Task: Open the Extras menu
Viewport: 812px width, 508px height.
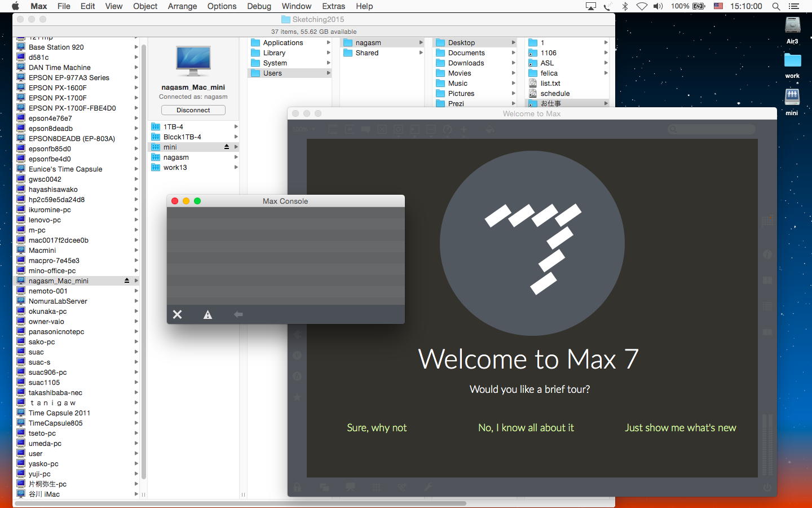Action: [x=333, y=6]
